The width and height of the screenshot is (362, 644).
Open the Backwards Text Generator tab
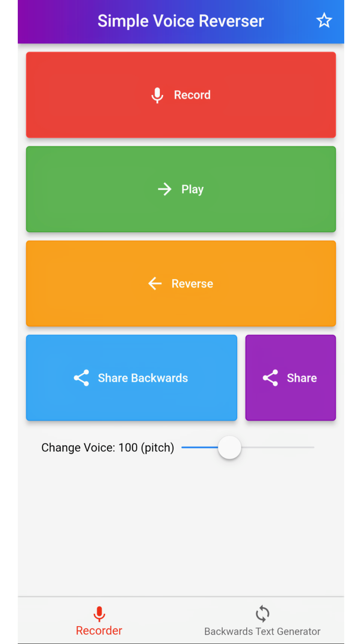click(x=262, y=621)
